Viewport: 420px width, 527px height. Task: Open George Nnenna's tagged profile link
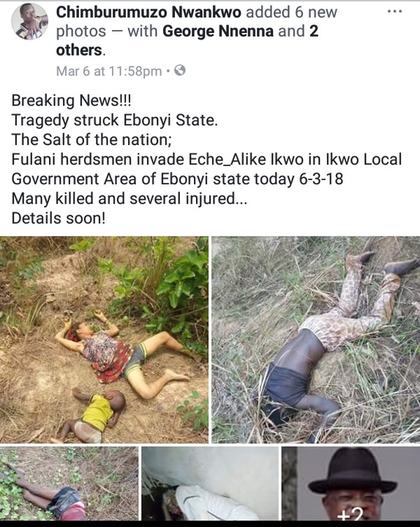[x=218, y=31]
